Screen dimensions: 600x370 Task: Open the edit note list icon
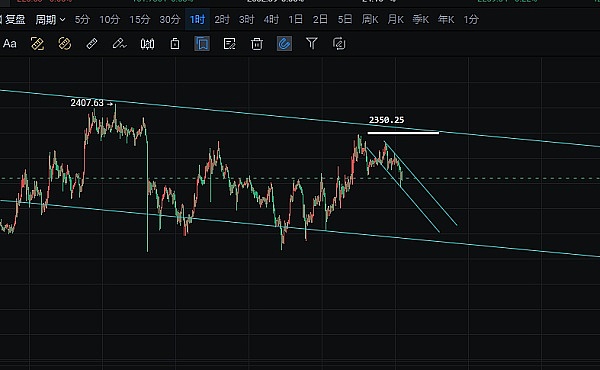pos(229,44)
